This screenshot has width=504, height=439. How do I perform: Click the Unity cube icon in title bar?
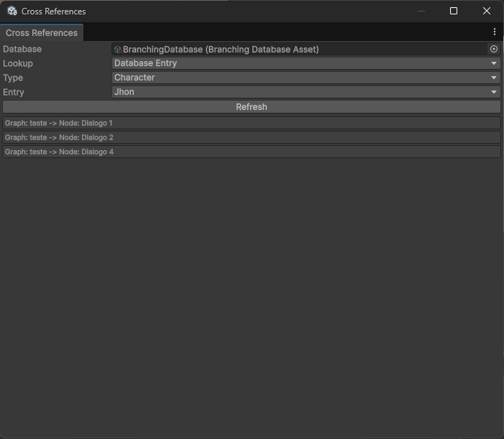[x=12, y=11]
